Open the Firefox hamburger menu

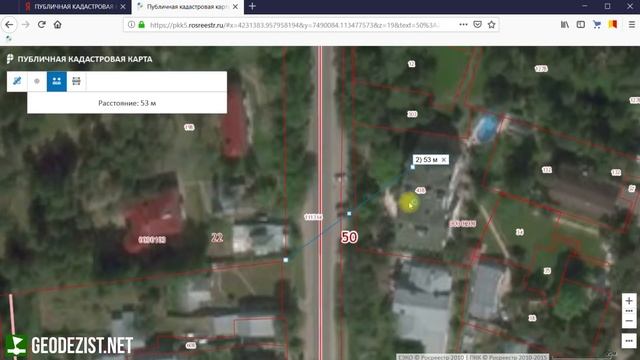click(631, 24)
